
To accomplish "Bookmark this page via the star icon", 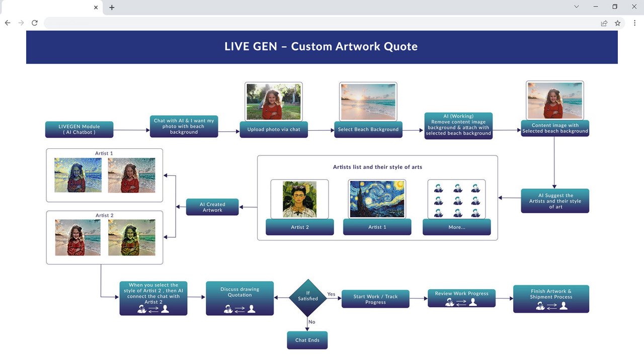I will (617, 23).
